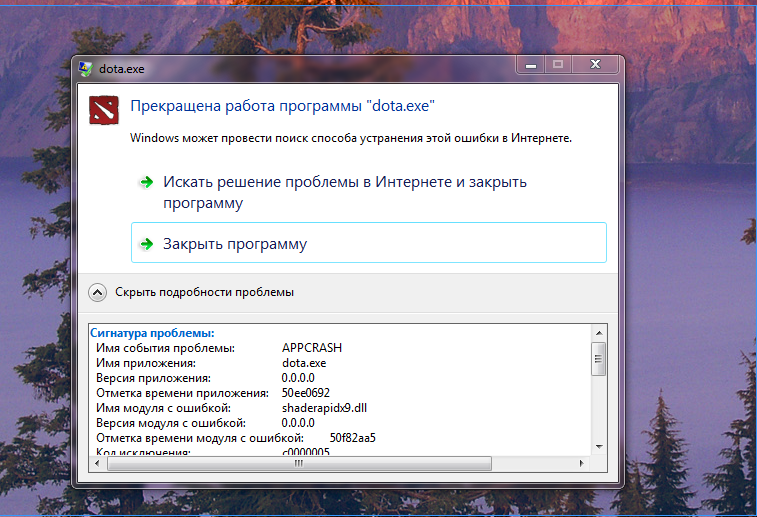Viewport: 757px width, 517px height.
Task: Minimize the dota.exe error window
Action: coord(531,65)
